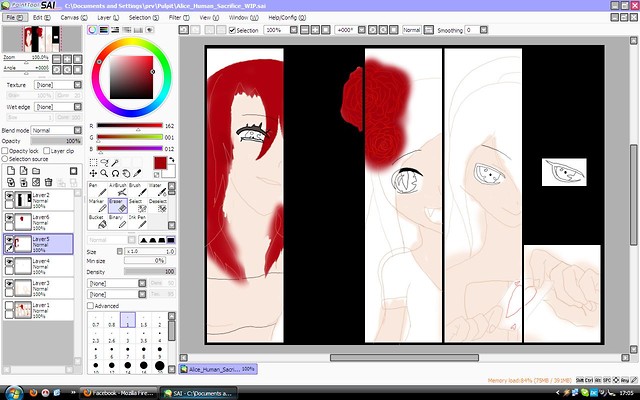The height and width of the screenshot is (400, 640).
Task: Swap foreground and background colors
Action: 171,160
